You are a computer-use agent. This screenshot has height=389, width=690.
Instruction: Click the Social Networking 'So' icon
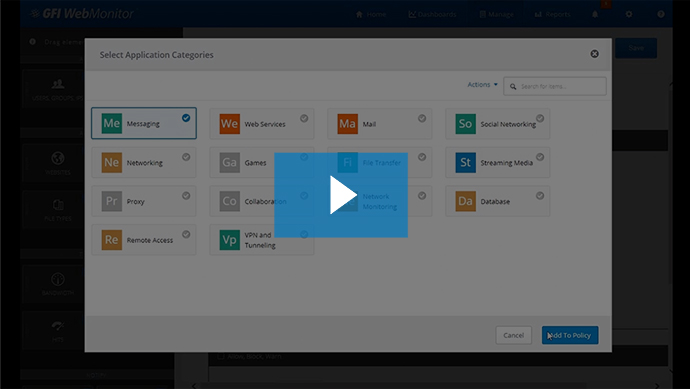tap(466, 124)
